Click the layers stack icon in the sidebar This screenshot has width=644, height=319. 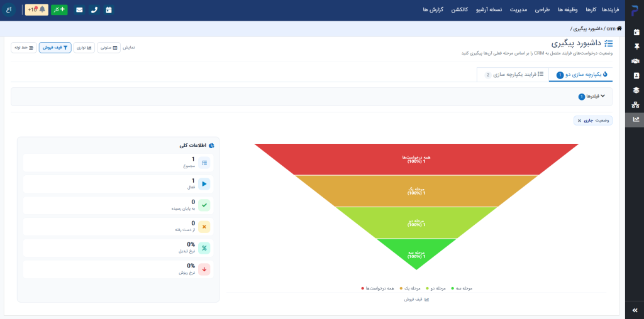636,90
